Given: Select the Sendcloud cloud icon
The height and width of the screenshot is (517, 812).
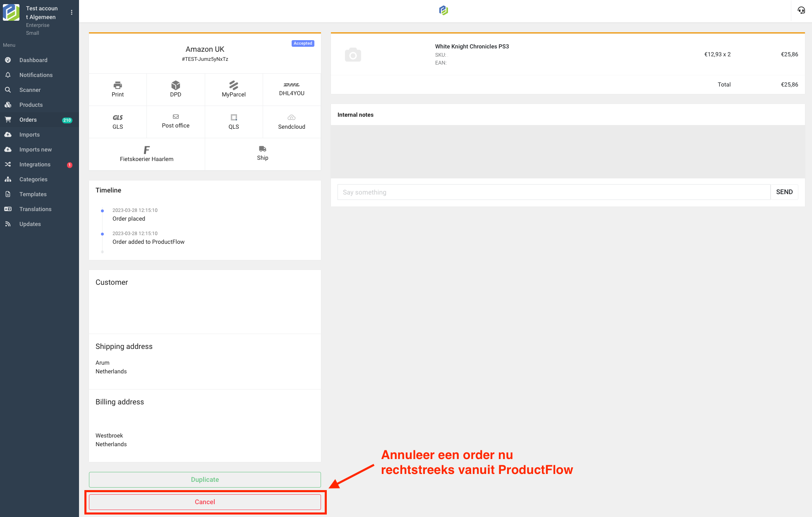Looking at the screenshot, I should [292, 118].
